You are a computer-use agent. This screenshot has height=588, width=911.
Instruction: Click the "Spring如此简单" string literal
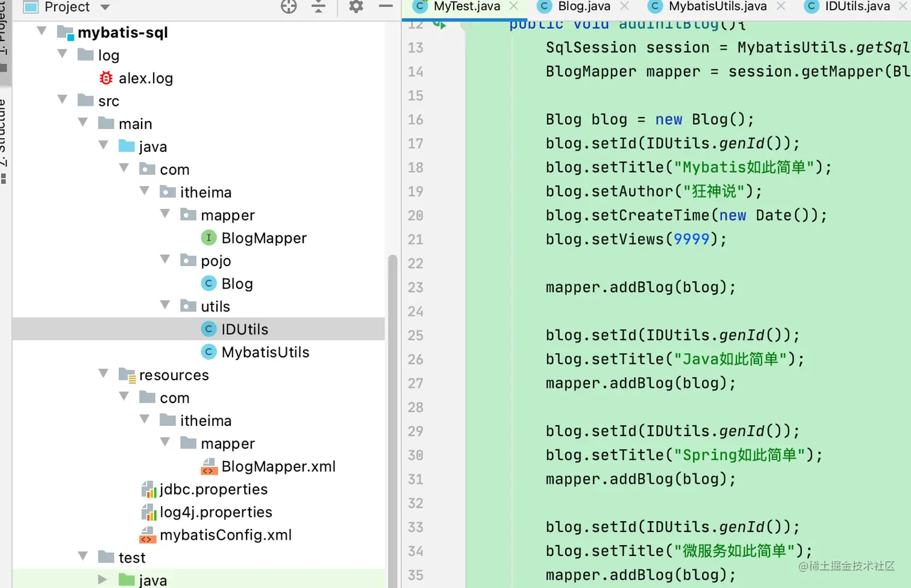point(739,455)
